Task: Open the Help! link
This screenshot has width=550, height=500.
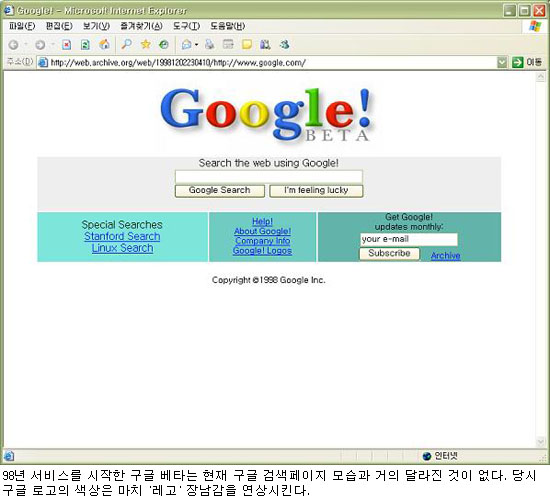Action: click(x=262, y=221)
